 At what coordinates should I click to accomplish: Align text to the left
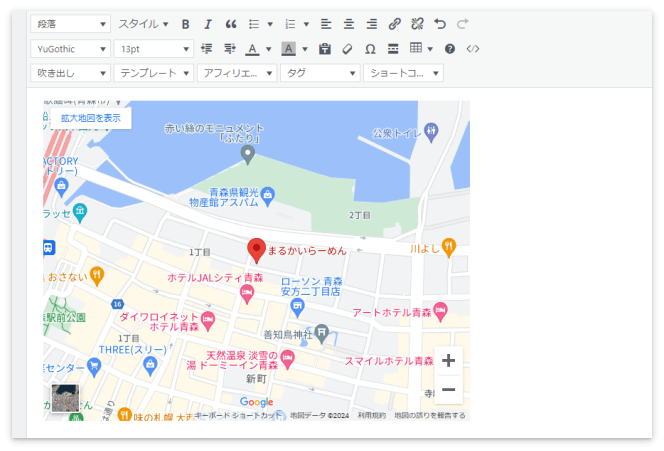click(326, 24)
